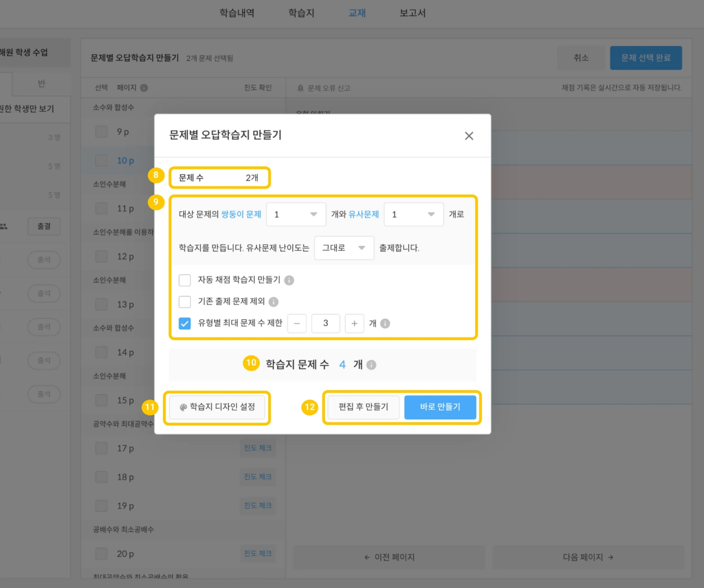
Task: Click 문제 선택 완료 button
Action: [646, 58]
